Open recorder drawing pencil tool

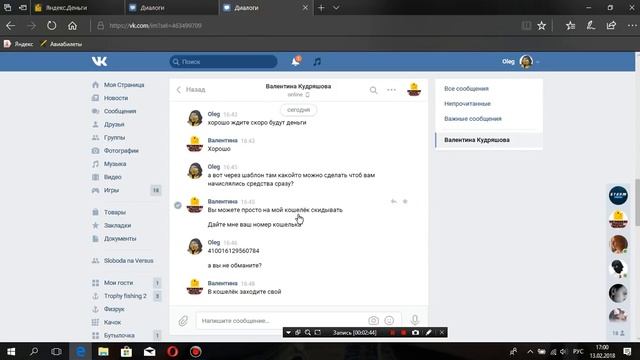click(429, 333)
